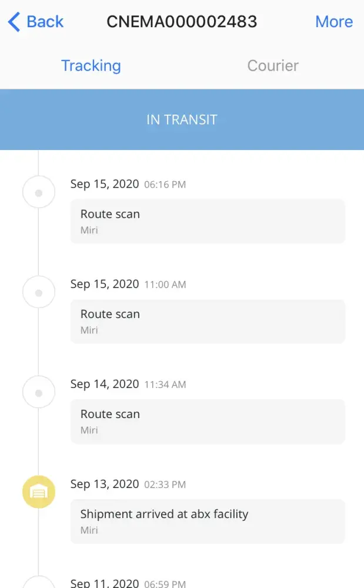Open the Sep 14 Route scan card
The height and width of the screenshot is (588, 364).
pyautogui.click(x=208, y=421)
